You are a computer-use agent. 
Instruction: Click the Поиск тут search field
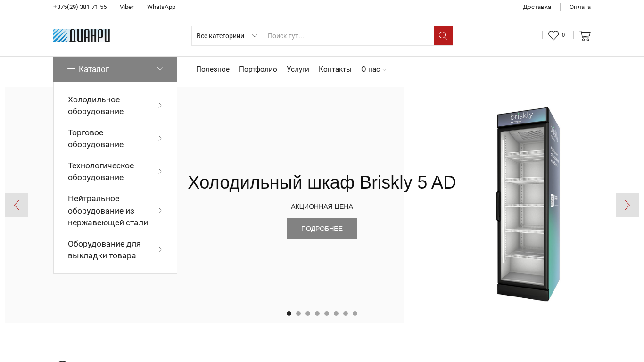348,36
